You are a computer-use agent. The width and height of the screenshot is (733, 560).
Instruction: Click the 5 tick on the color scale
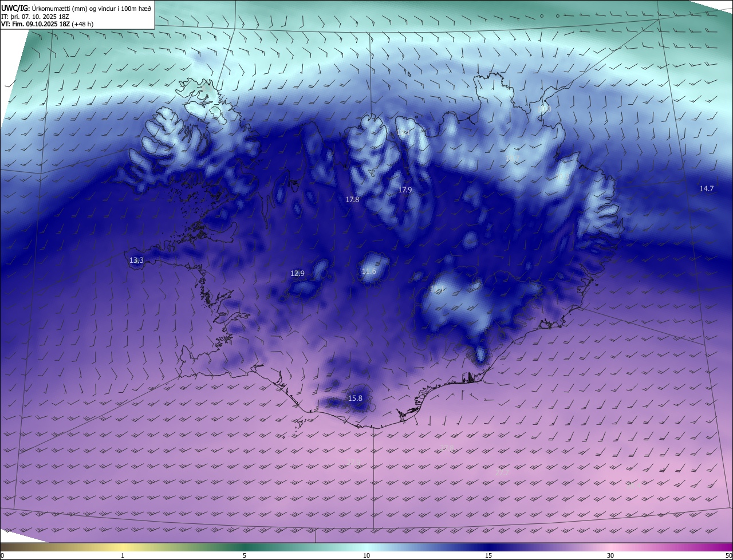pos(245,555)
